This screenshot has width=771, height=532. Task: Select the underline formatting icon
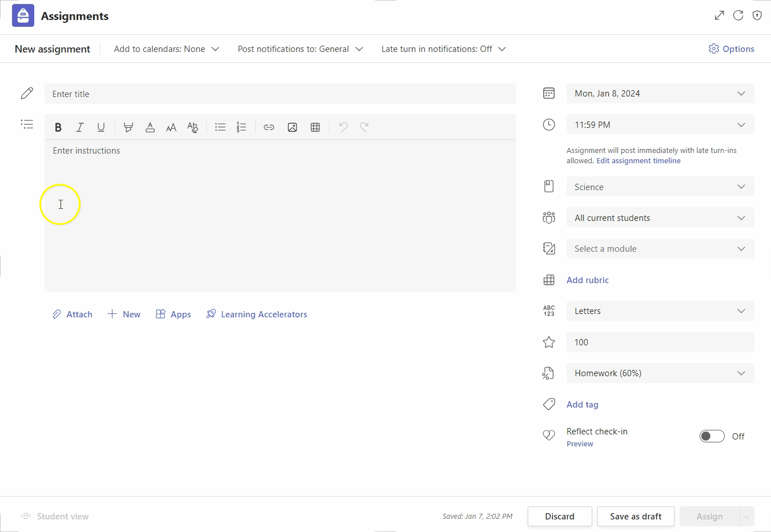coord(101,127)
